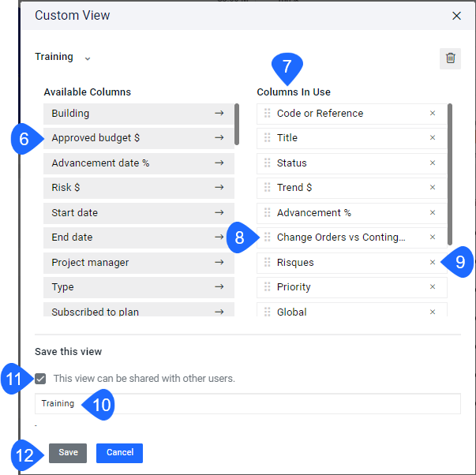Screen dimensions: 476x475
Task: Select the Title column label
Action: [287, 138]
